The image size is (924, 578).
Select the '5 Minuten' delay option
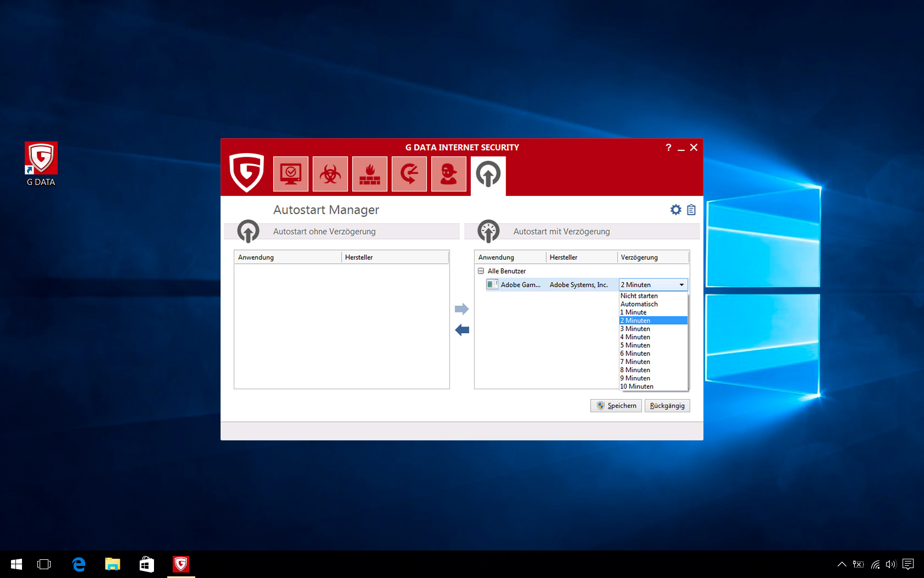point(635,345)
